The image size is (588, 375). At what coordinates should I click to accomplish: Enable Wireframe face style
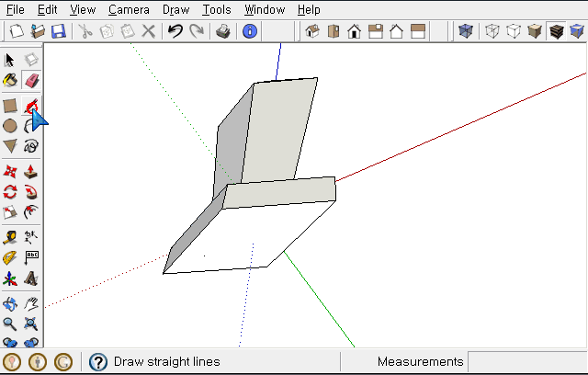(x=492, y=31)
